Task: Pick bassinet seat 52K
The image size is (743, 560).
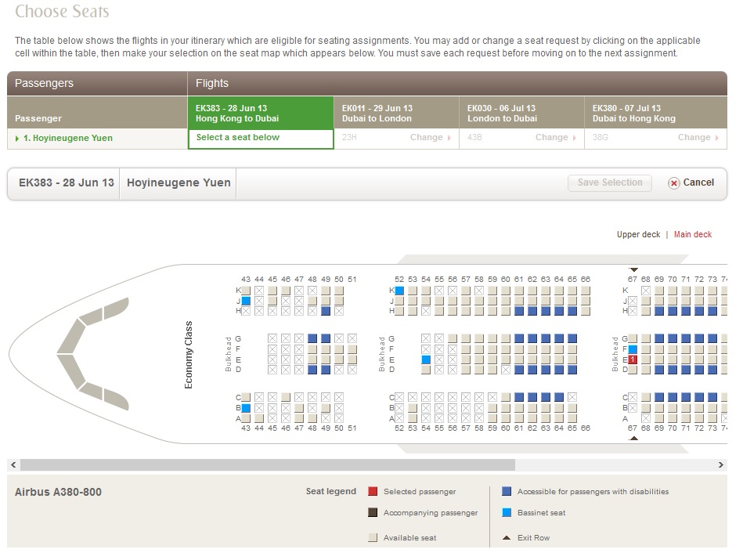Action: 399,291
